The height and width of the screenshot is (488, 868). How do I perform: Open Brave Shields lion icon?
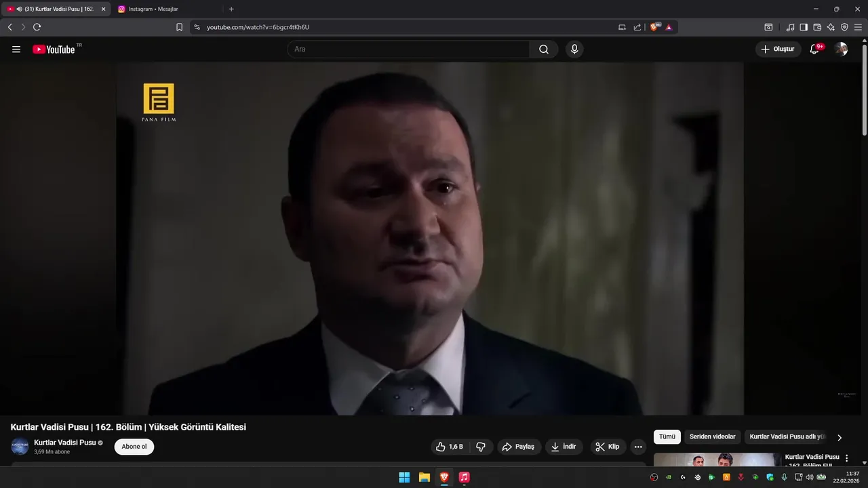[x=654, y=27]
